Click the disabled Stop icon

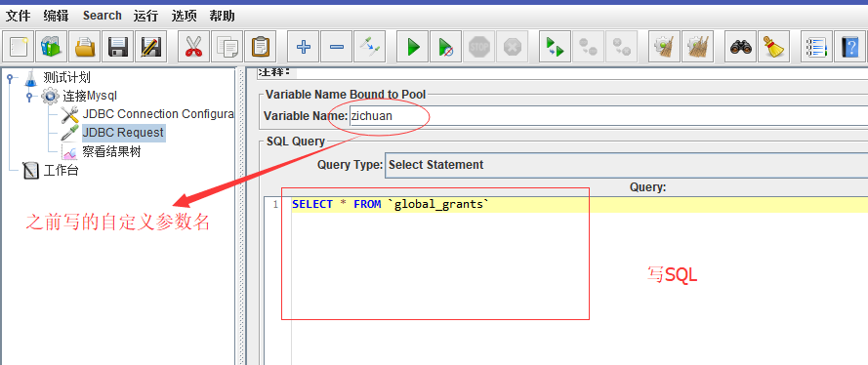pos(478,47)
